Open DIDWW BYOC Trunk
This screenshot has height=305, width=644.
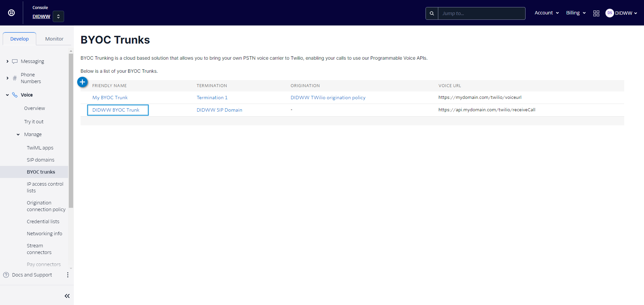pyautogui.click(x=116, y=110)
